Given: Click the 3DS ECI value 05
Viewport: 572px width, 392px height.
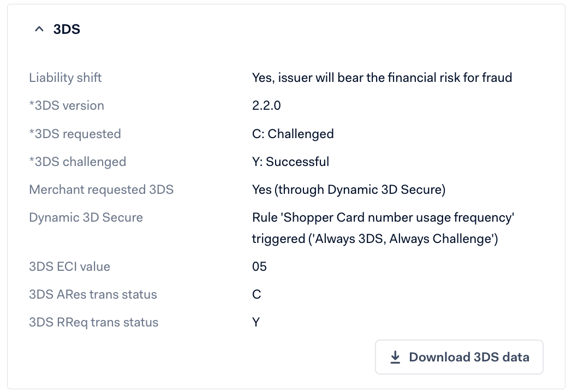Looking at the screenshot, I should (x=259, y=266).
